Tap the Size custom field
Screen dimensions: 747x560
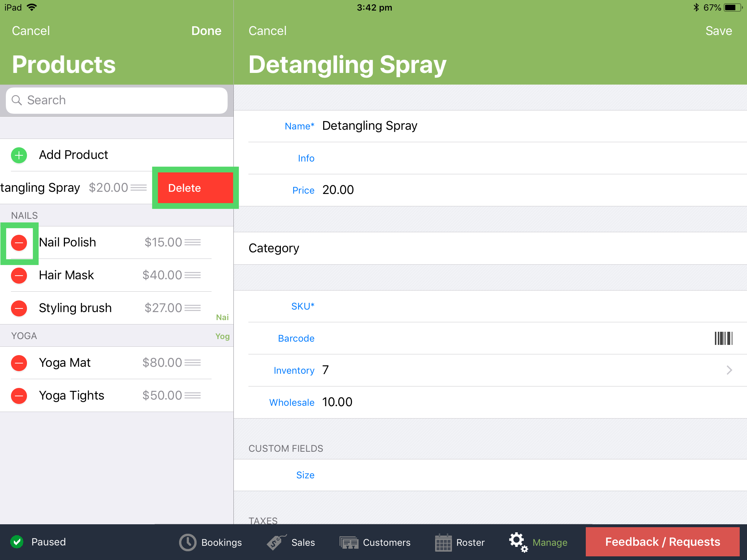pyautogui.click(x=490, y=475)
